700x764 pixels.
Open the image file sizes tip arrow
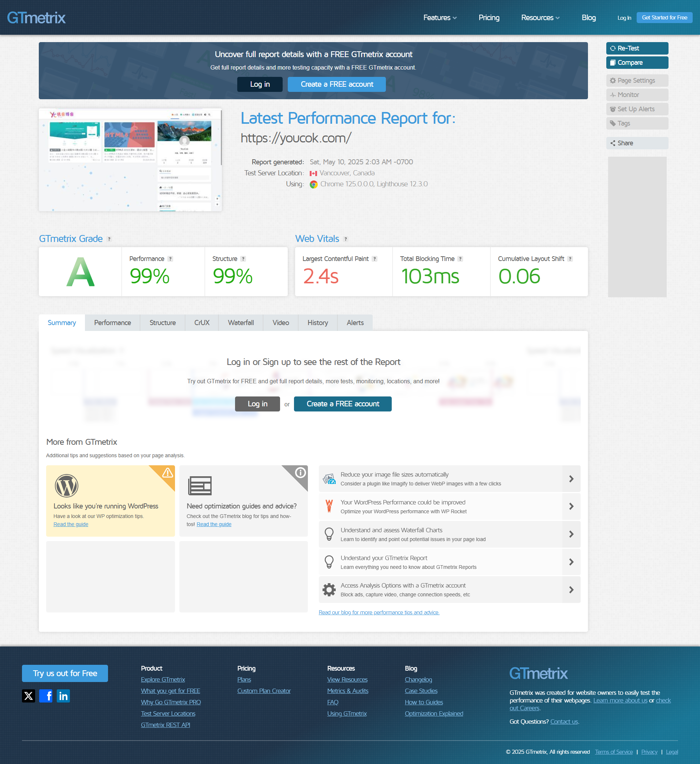click(x=571, y=478)
